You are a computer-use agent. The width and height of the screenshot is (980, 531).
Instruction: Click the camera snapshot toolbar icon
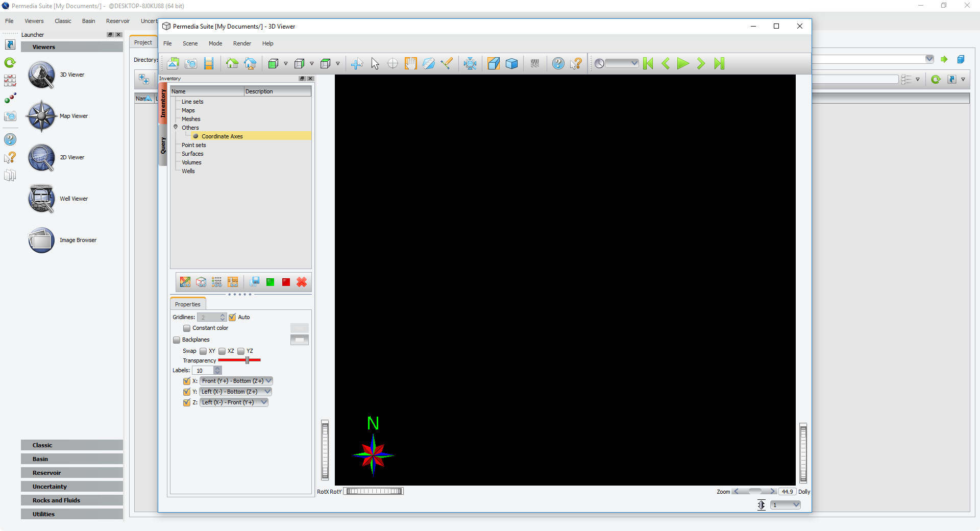tap(191, 63)
